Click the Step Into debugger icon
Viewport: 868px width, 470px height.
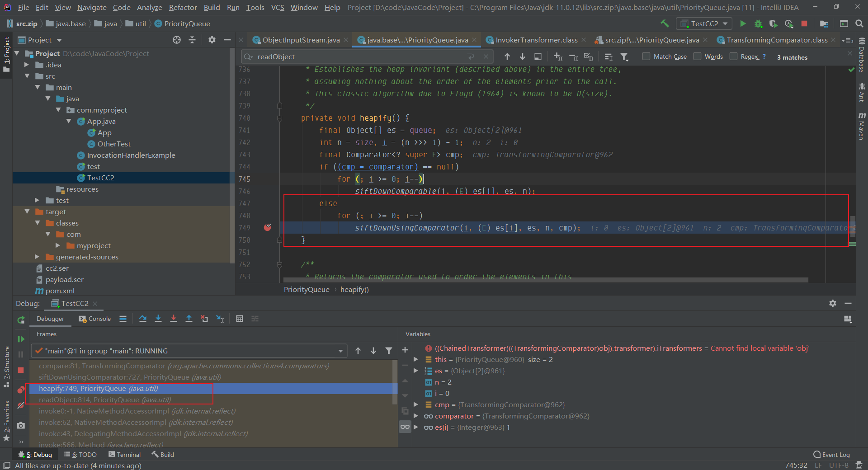[158, 319]
